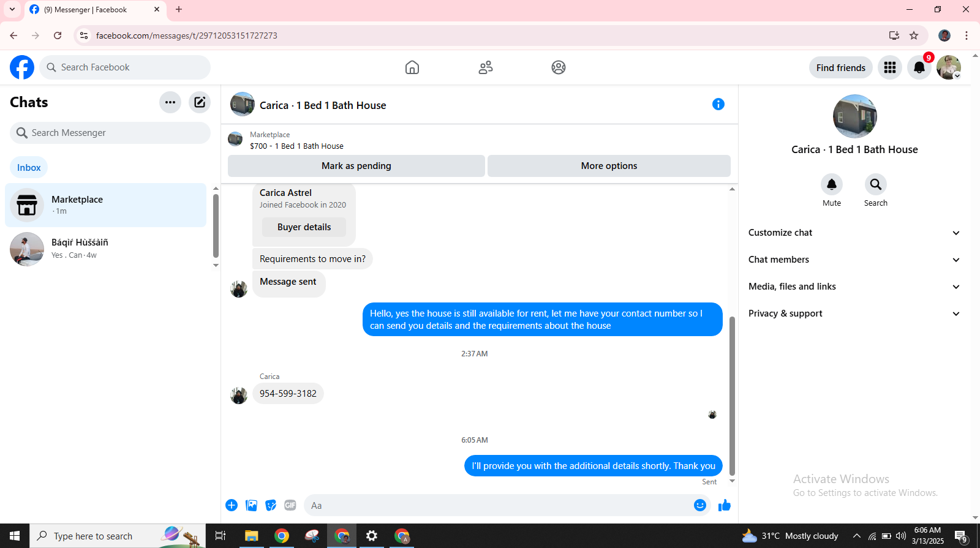Open the account profile picture menu
The image size is (980, 548).
point(949,67)
